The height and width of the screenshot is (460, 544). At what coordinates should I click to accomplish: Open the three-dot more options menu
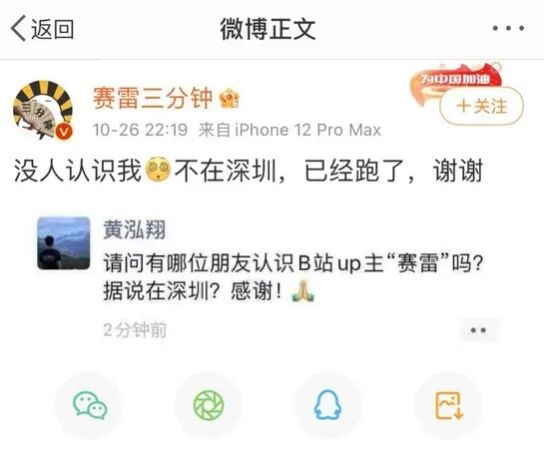pyautogui.click(x=508, y=28)
